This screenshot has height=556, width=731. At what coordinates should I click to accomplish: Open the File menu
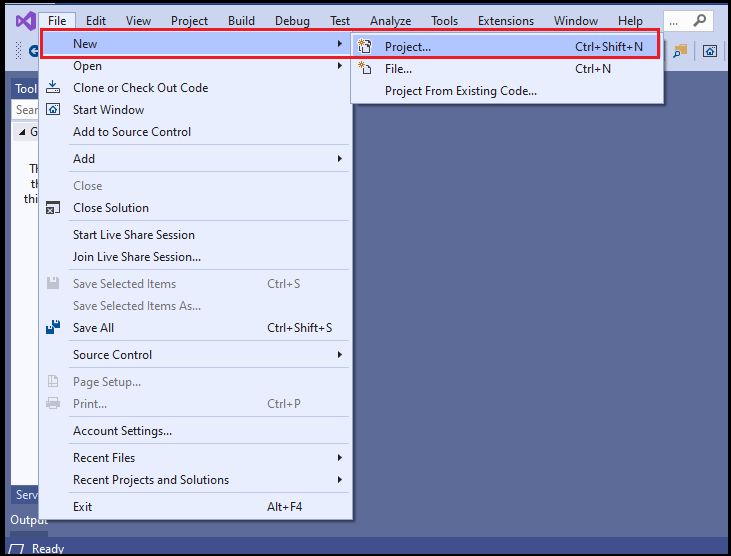[57, 21]
